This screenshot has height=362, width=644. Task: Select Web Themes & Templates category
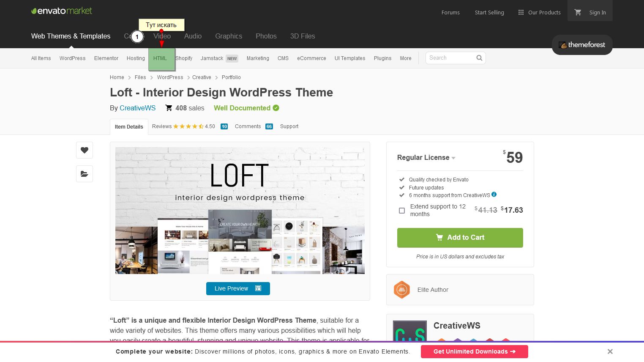click(71, 36)
